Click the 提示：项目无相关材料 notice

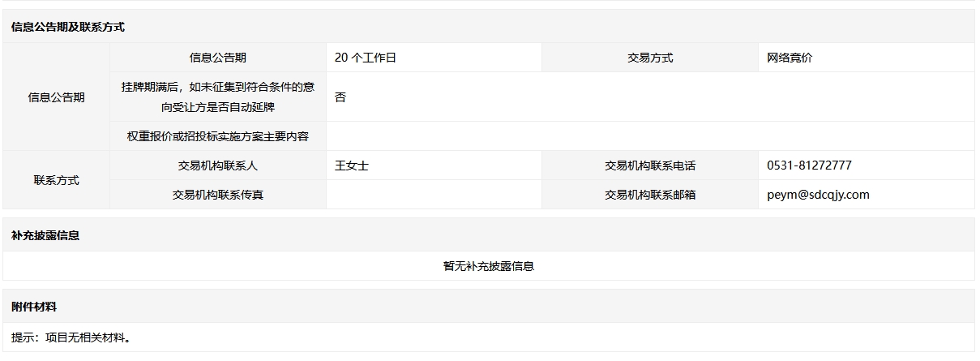[71, 337]
